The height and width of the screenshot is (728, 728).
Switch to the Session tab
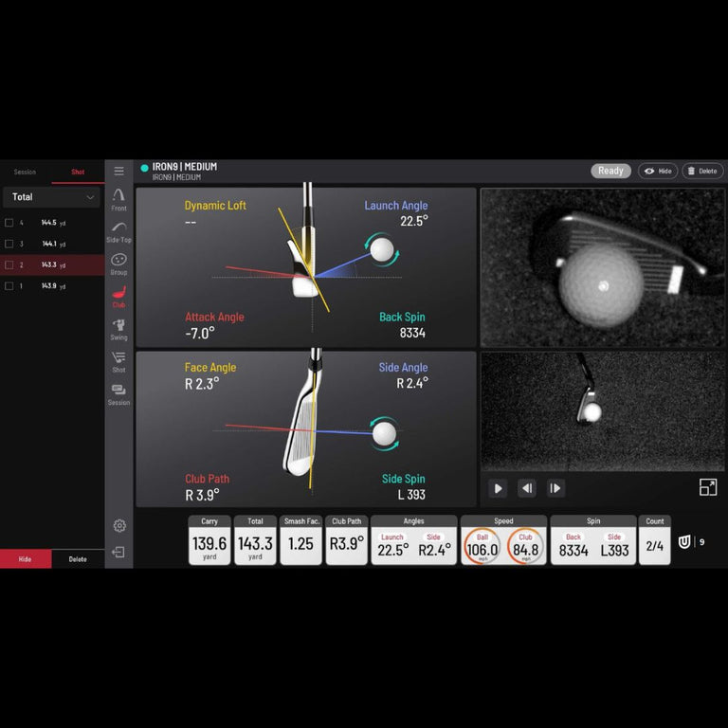pos(25,172)
